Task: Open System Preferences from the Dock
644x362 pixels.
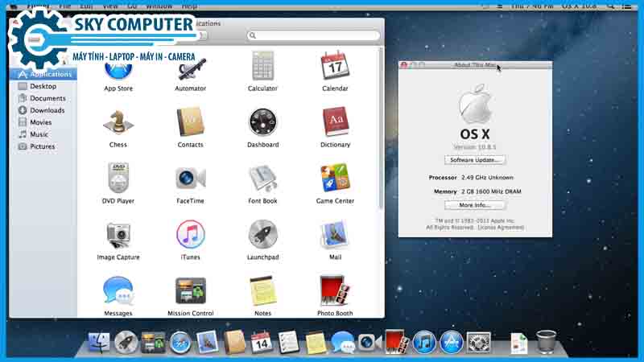Action: (x=479, y=343)
